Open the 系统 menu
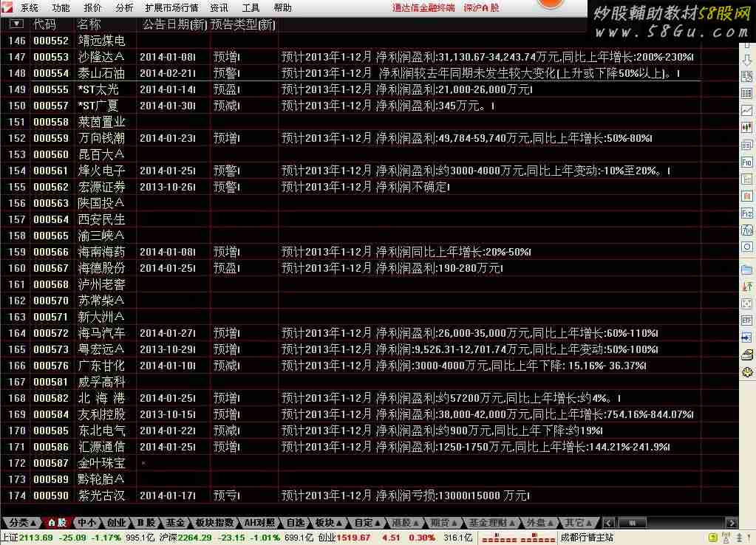The width and height of the screenshot is (756, 545). tap(30, 7)
